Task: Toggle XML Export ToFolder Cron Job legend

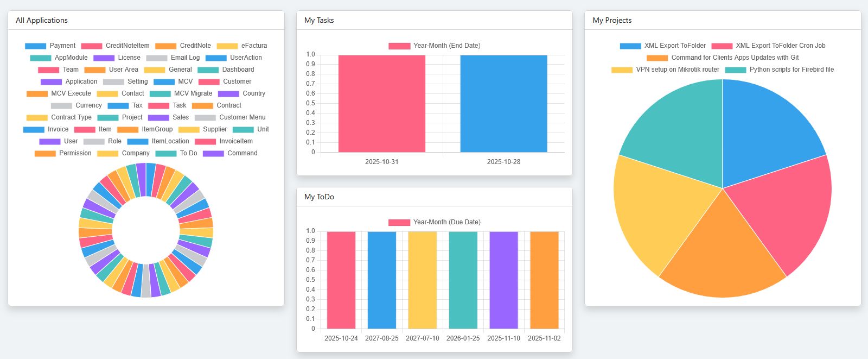Action: [x=768, y=46]
